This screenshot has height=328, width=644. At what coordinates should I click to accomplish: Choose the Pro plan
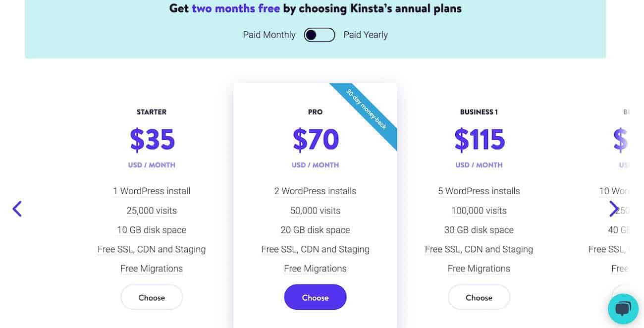click(315, 297)
